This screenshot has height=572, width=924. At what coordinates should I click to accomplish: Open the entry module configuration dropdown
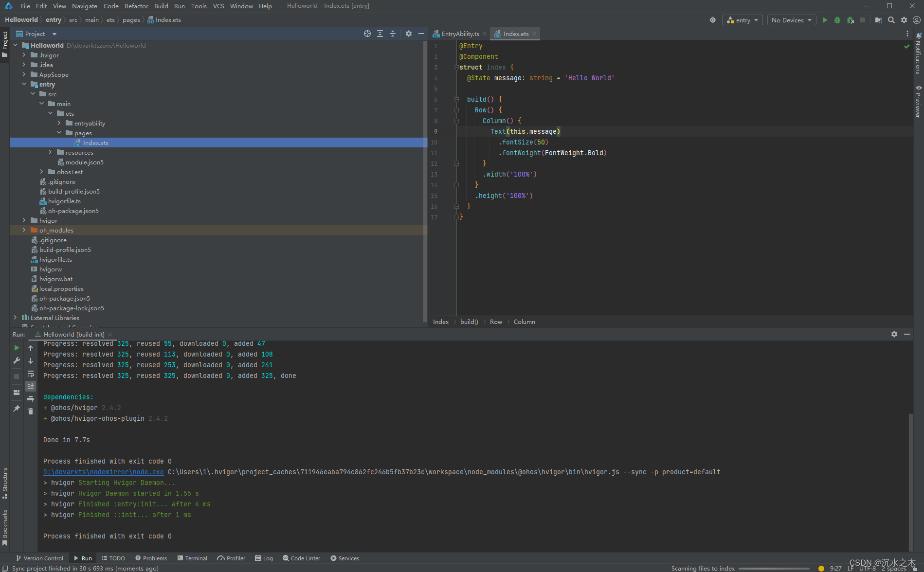[x=743, y=20]
